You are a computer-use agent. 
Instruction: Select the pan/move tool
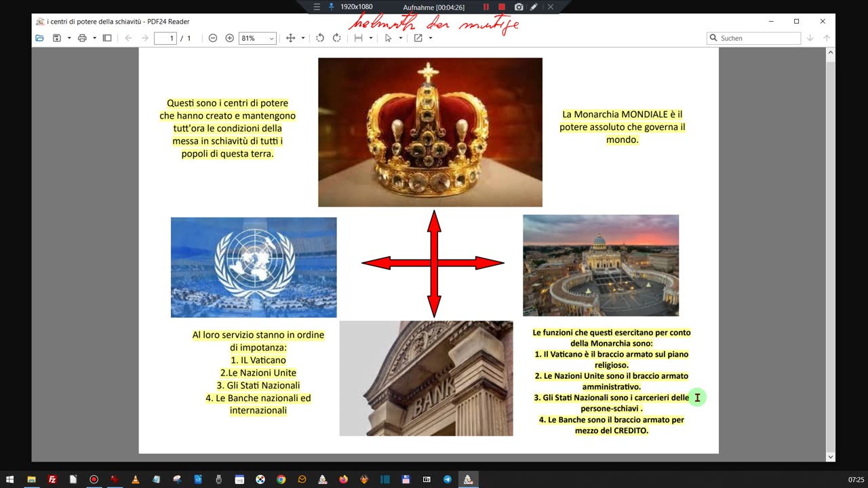click(x=290, y=38)
